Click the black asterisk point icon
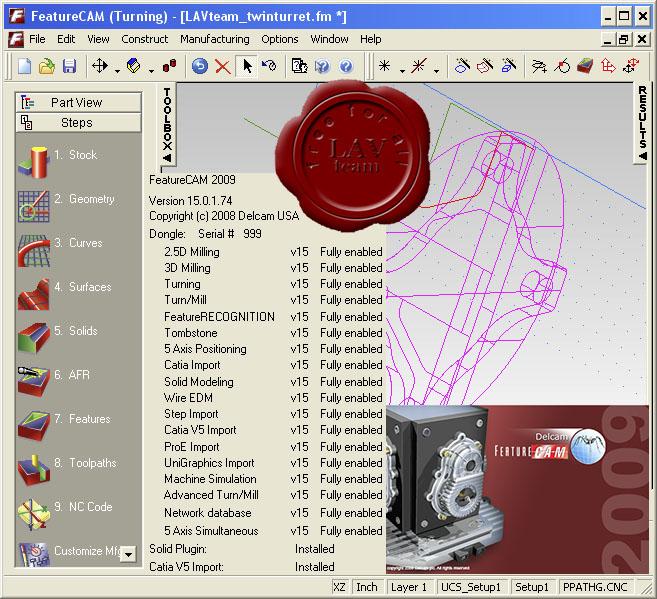 click(x=384, y=66)
